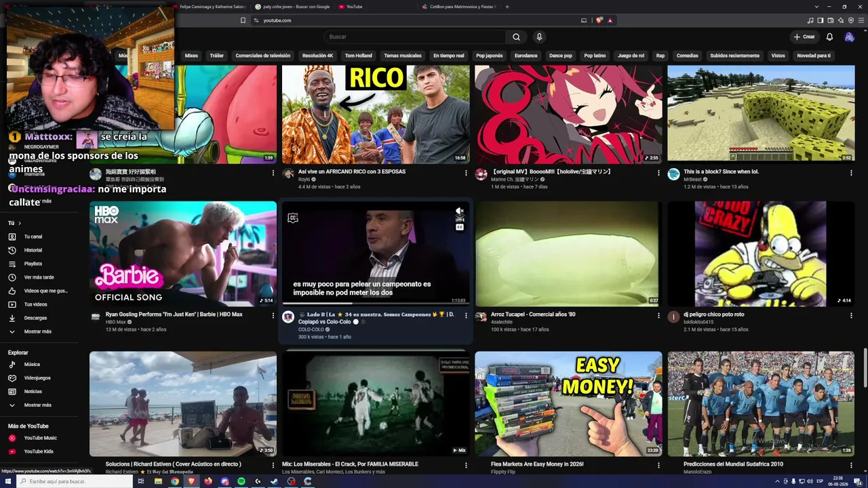Open a new browser tab
Viewport: 868px width, 488px height.
(x=507, y=7)
